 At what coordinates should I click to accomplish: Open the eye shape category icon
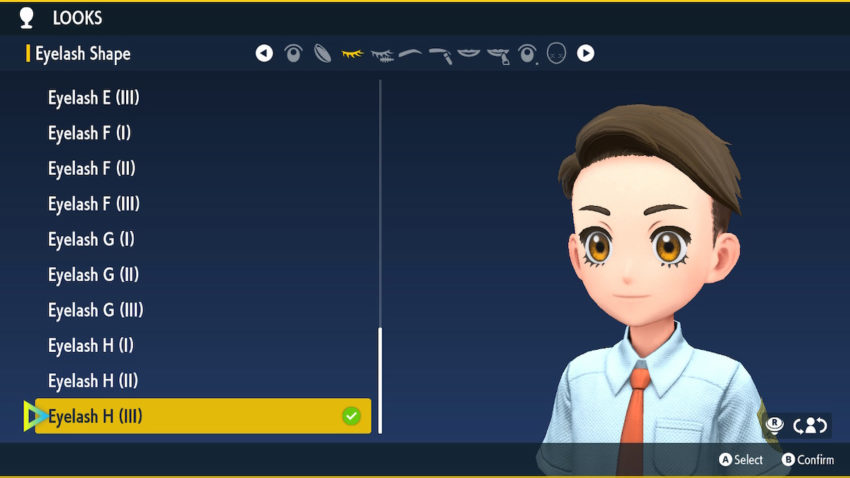293,53
